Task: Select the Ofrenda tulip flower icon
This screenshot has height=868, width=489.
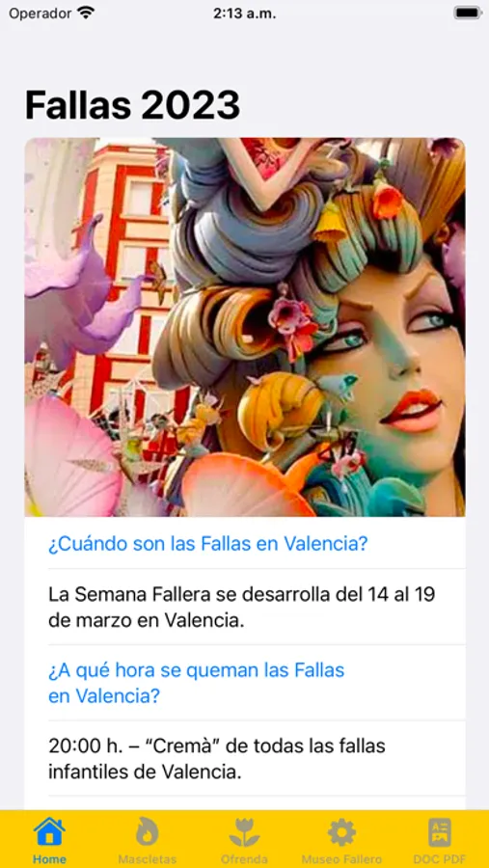Action: tap(244, 831)
